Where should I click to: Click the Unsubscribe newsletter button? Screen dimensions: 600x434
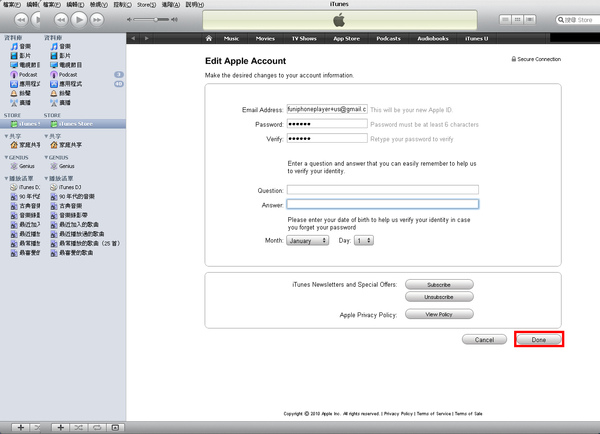click(x=439, y=297)
